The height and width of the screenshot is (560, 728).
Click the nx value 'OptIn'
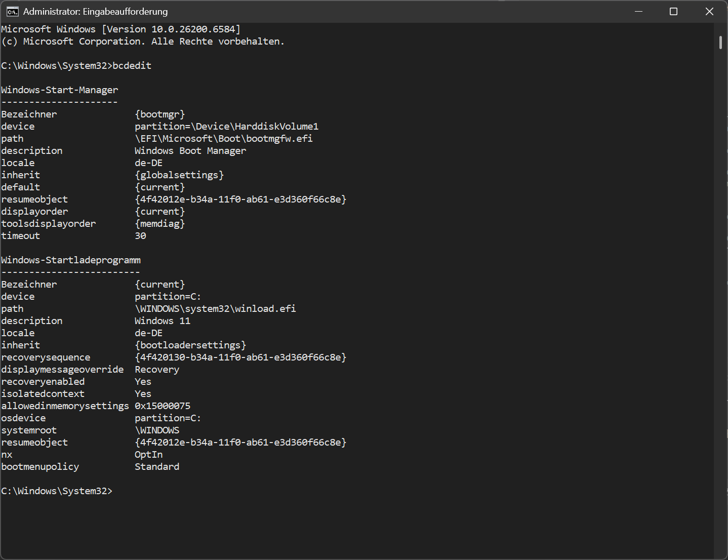pos(149,455)
